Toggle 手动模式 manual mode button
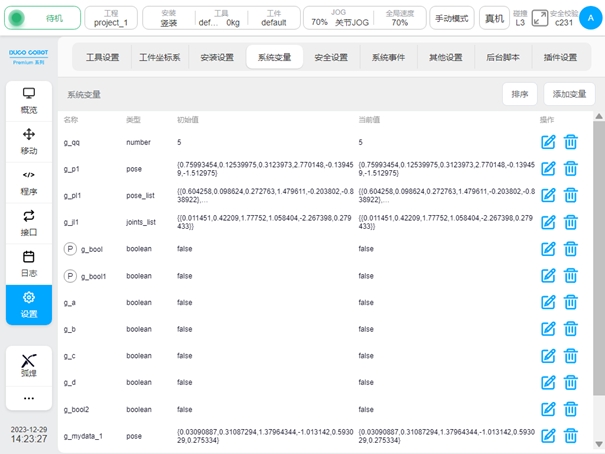 (452, 18)
